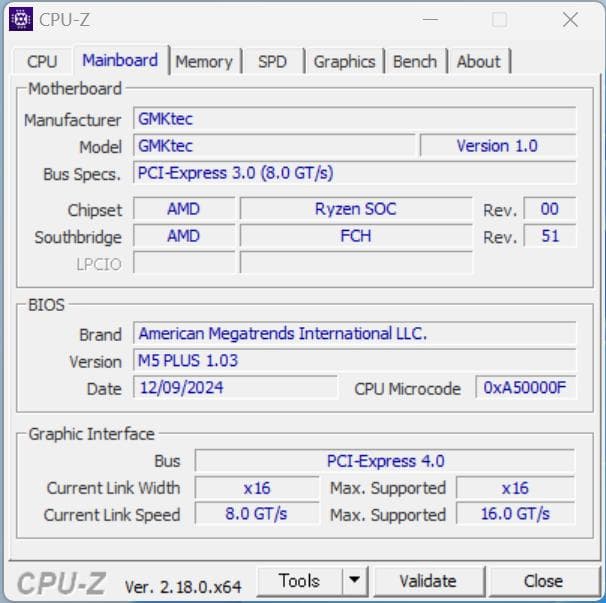Open the Graphics tab
The image size is (606, 603).
[344, 61]
